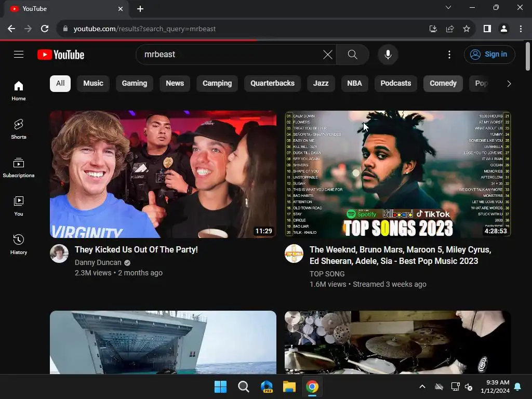Open Shorts from the sidebar

pos(19,129)
